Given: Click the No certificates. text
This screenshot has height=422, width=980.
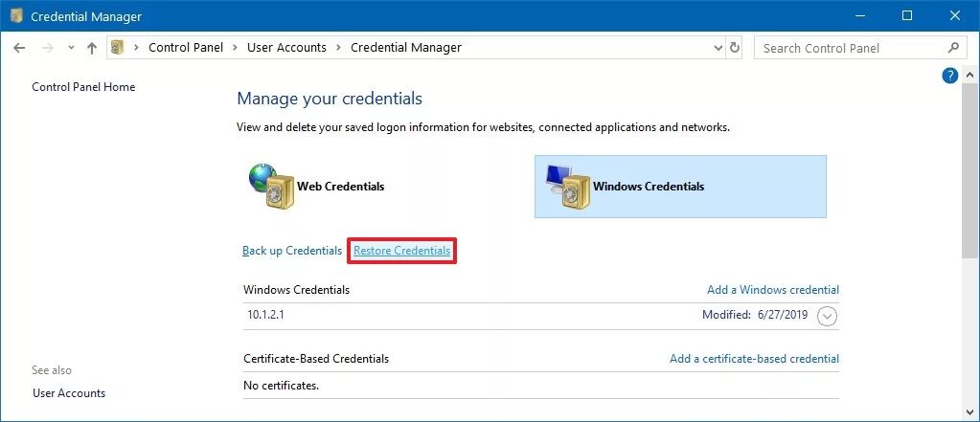Looking at the screenshot, I should click(x=282, y=386).
